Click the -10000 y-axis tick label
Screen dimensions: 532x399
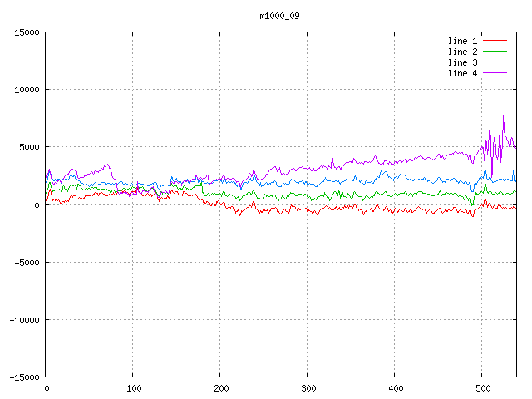tap(24, 319)
